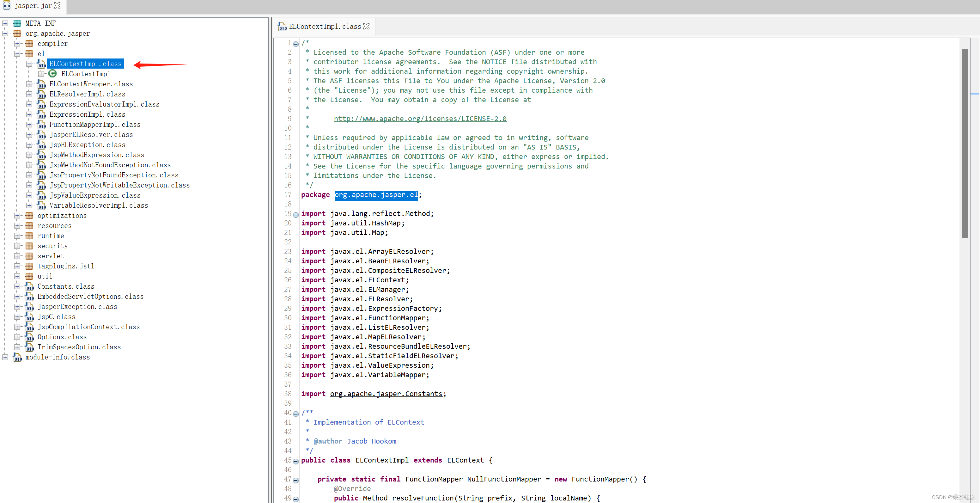Click the ELContextWrapper.class file icon
Viewport: 980px width, 503px height.
click(x=41, y=84)
